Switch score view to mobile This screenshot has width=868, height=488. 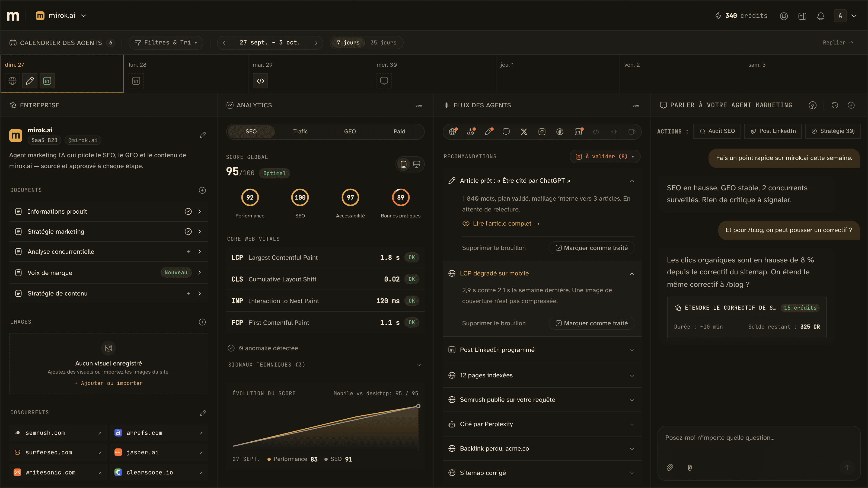click(x=403, y=164)
